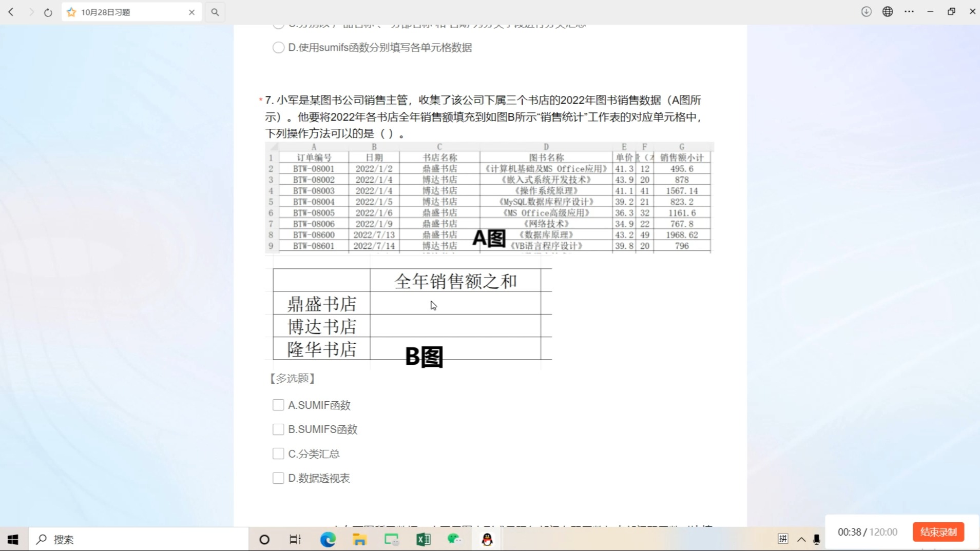Click the taskbar 搜索 search box

click(139, 539)
